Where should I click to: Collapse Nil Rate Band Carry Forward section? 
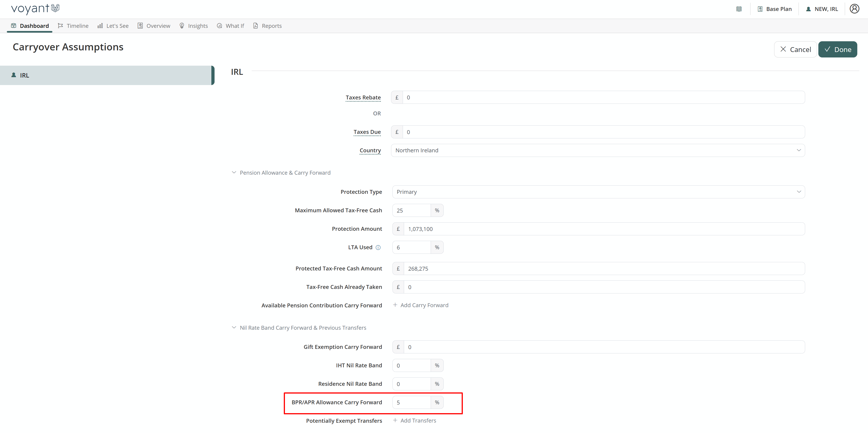299,328
